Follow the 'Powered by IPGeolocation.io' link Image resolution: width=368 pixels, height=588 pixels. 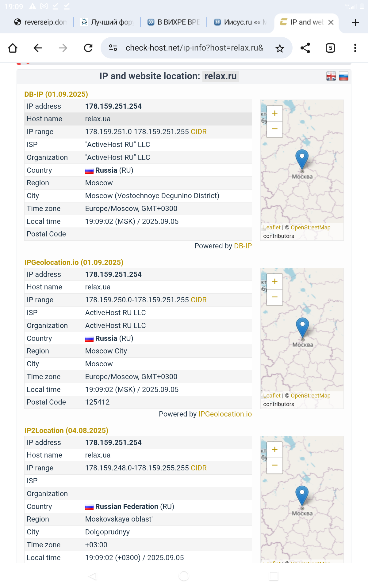click(225, 414)
